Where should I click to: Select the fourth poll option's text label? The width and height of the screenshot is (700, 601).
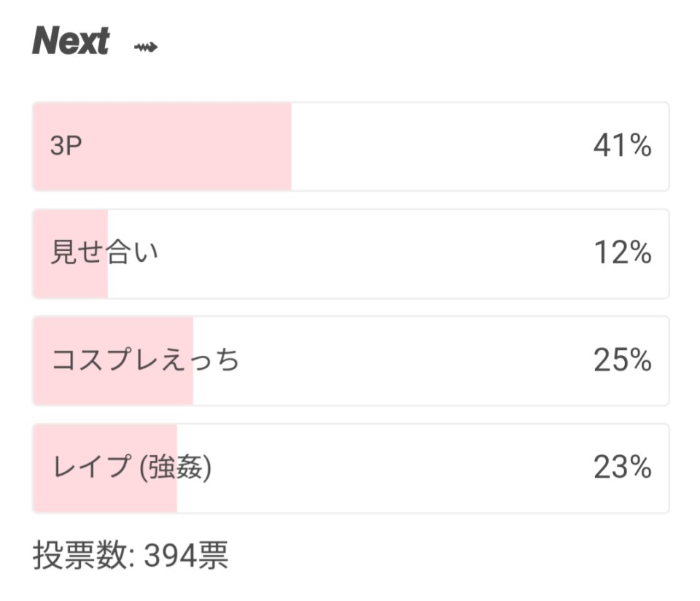[x=132, y=468]
